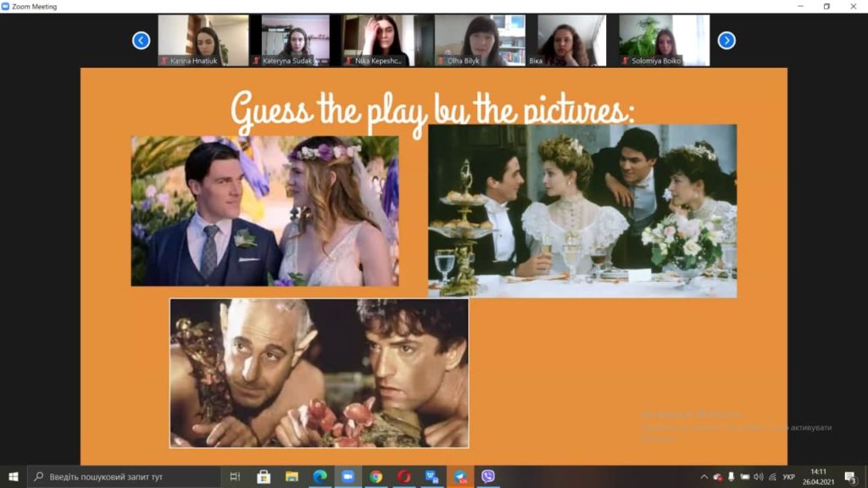The image size is (868, 488).
Task: Go to previous participants with left arrow
Action: click(142, 41)
